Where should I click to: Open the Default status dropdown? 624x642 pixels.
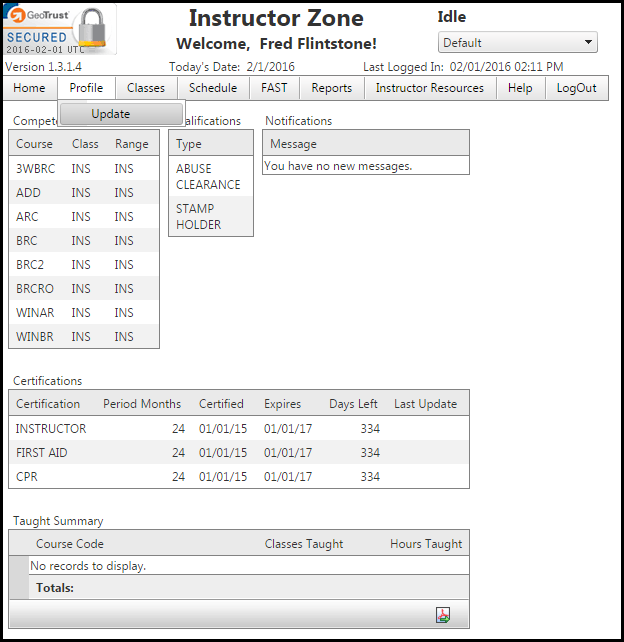(x=517, y=43)
